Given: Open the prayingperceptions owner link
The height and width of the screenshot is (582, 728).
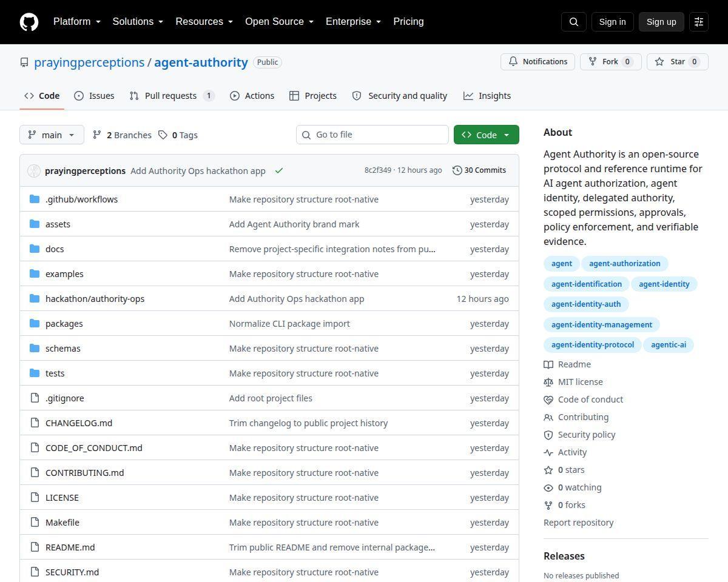Looking at the screenshot, I should (x=89, y=62).
